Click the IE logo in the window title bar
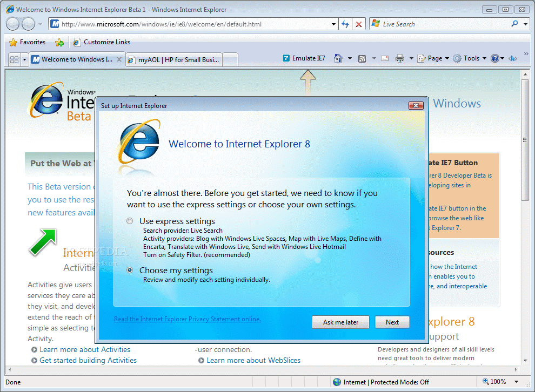The image size is (535, 392). pyautogui.click(x=10, y=9)
